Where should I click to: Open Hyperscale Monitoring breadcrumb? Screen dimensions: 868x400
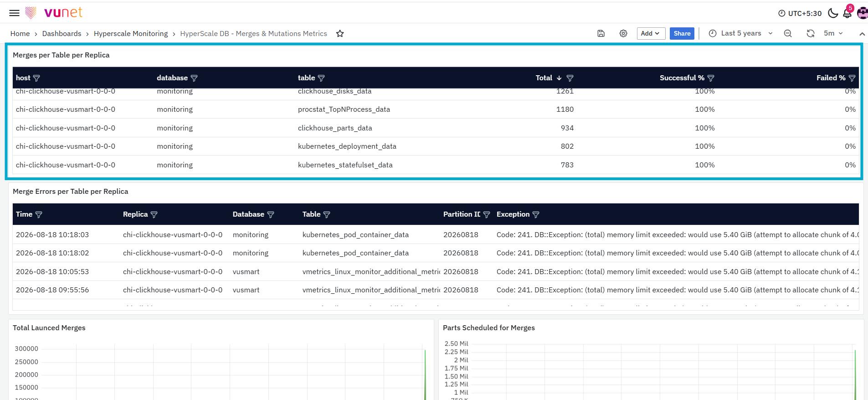[131, 34]
